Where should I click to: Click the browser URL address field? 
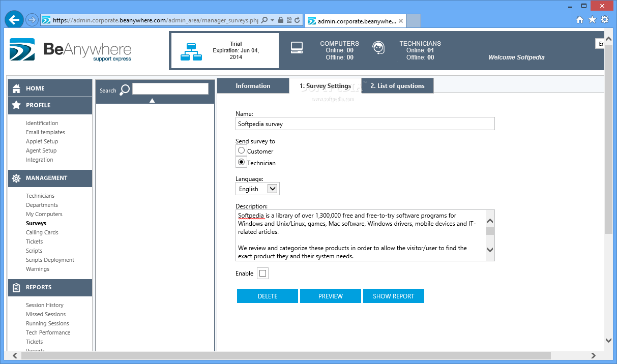click(x=156, y=20)
